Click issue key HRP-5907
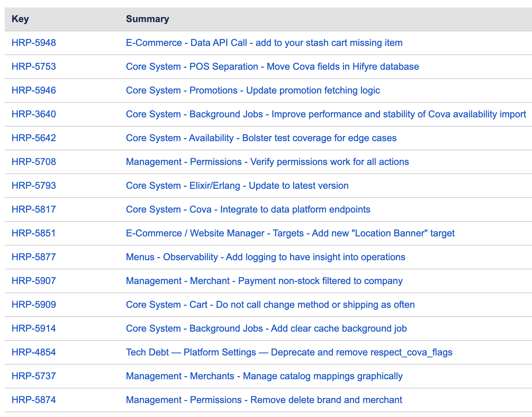This screenshot has width=532, height=417. [34, 281]
